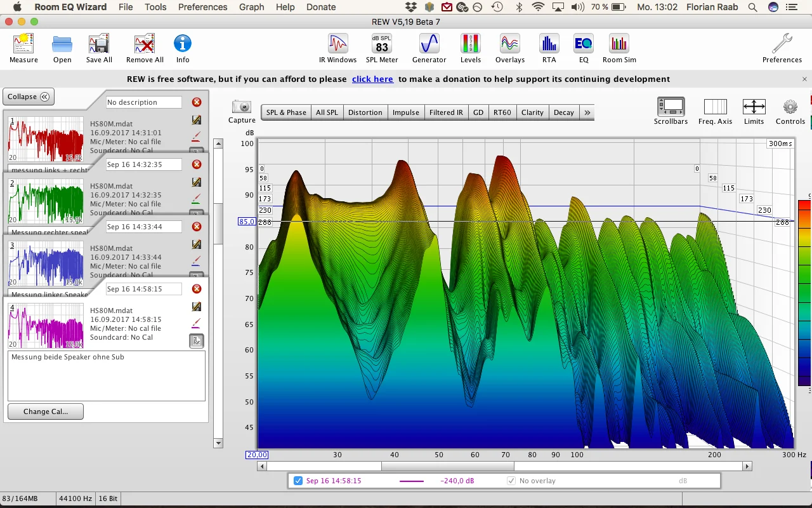Click the Measure toolbar icon
The height and width of the screenshot is (508, 812).
pos(23,48)
